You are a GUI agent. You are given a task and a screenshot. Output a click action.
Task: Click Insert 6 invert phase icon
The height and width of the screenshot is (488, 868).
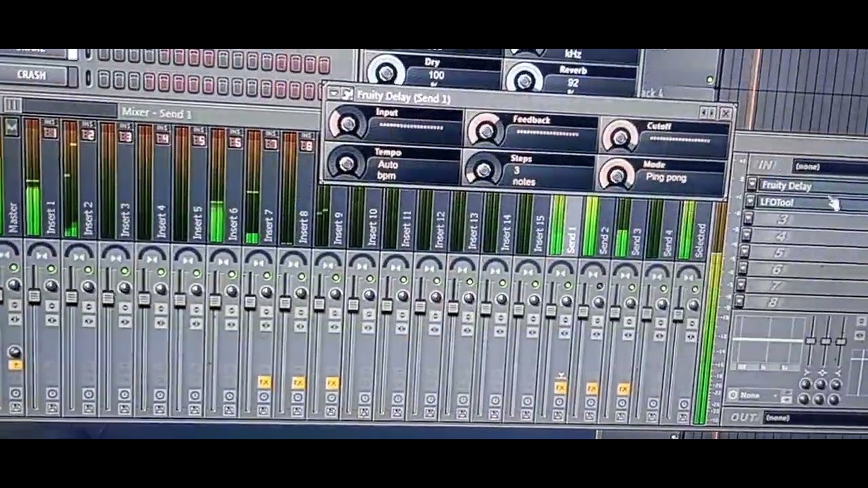pos(231,310)
